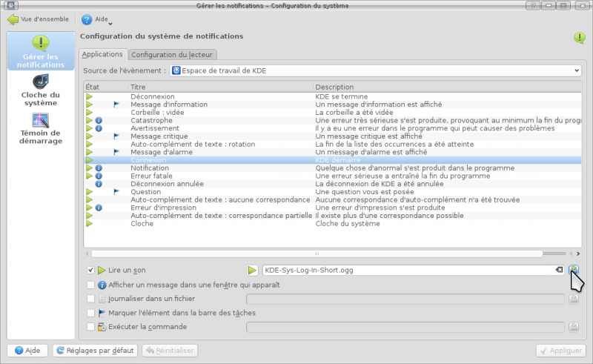
Task: Open Cloche du système module
Action: coord(41,90)
